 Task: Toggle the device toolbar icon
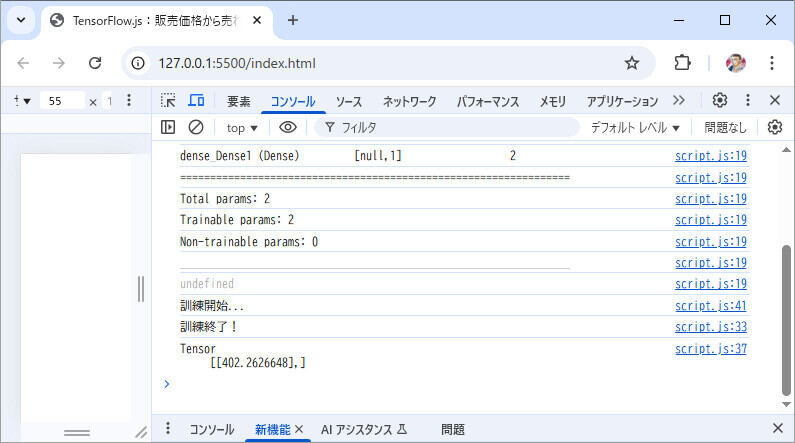pyautogui.click(x=196, y=101)
